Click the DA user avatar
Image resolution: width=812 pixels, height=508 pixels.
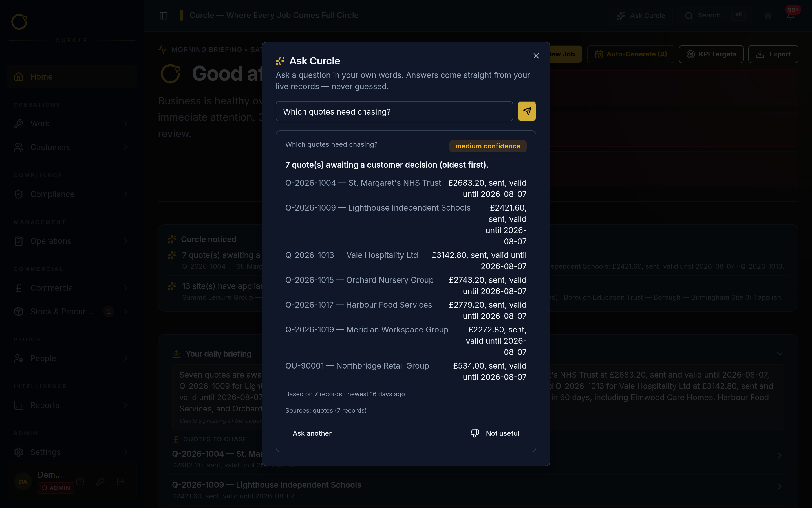pyautogui.click(x=23, y=481)
